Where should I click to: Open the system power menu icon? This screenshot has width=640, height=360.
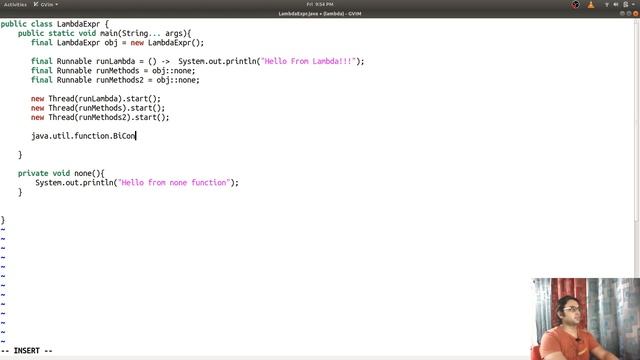625,4
